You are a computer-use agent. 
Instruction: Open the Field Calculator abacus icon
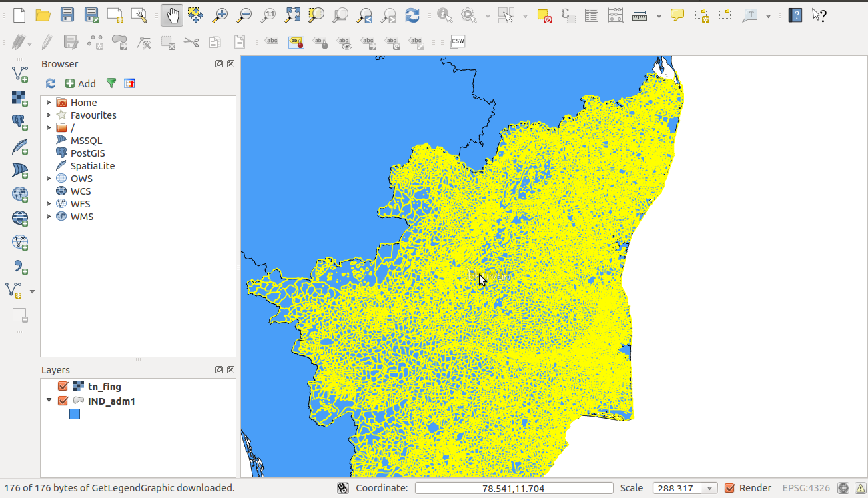[616, 15]
